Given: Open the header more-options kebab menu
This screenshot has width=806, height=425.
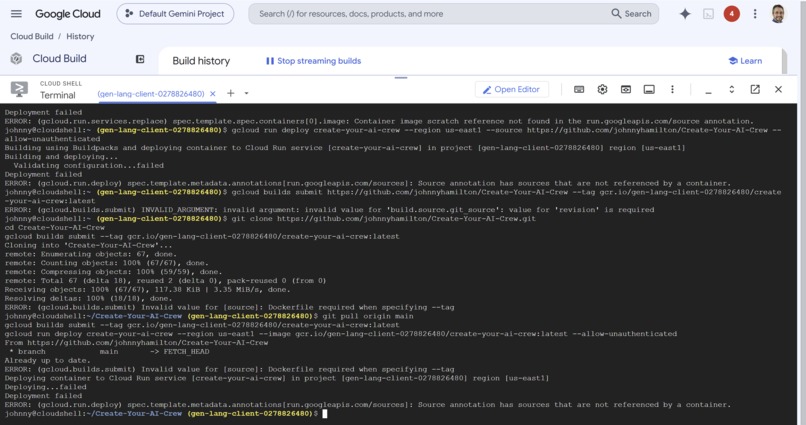Looking at the screenshot, I should click(755, 14).
